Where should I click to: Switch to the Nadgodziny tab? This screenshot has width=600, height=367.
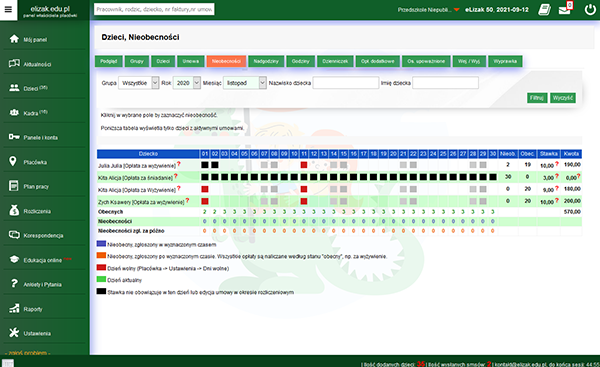266,61
